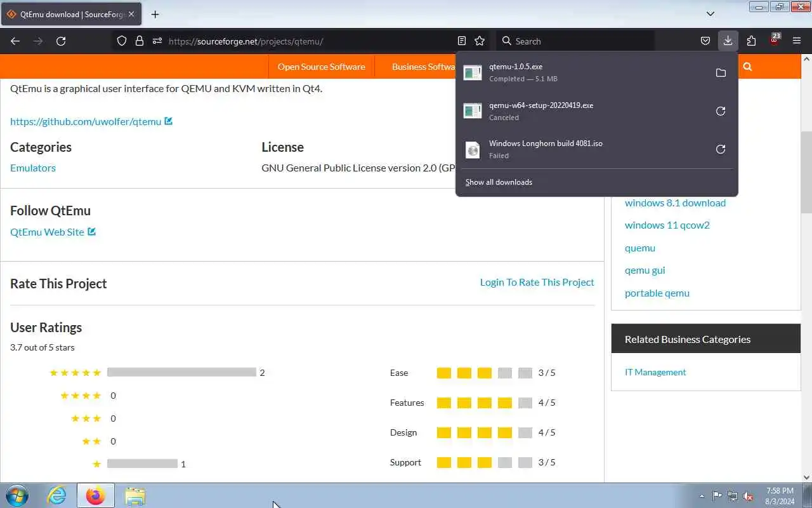
Task: Click the extension badge icon showing 23
Action: click(775, 39)
